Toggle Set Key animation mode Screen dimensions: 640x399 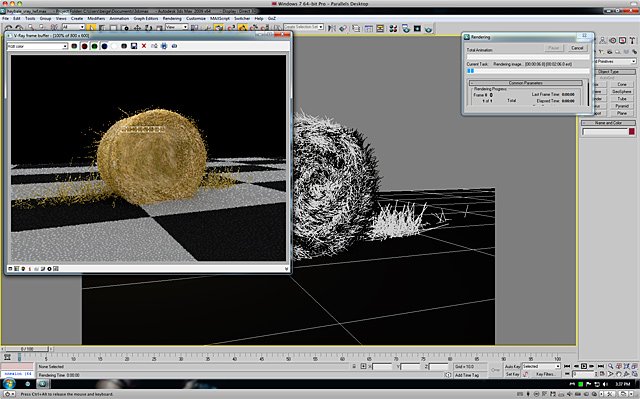[x=513, y=374]
